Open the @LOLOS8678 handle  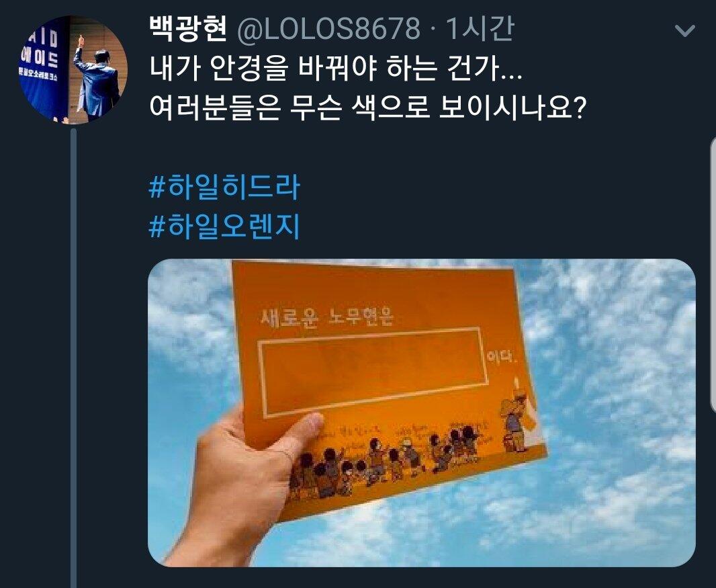pyautogui.click(x=328, y=29)
